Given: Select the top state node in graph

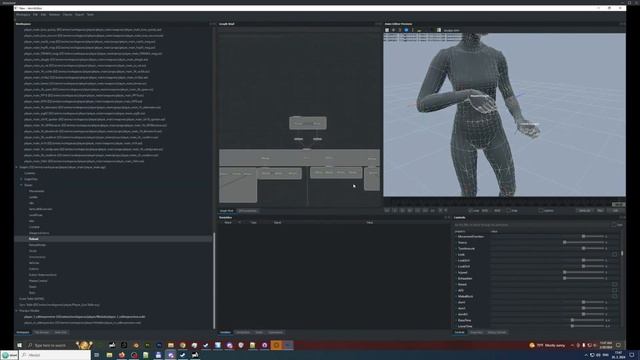Looking at the screenshot, I should point(308,123).
